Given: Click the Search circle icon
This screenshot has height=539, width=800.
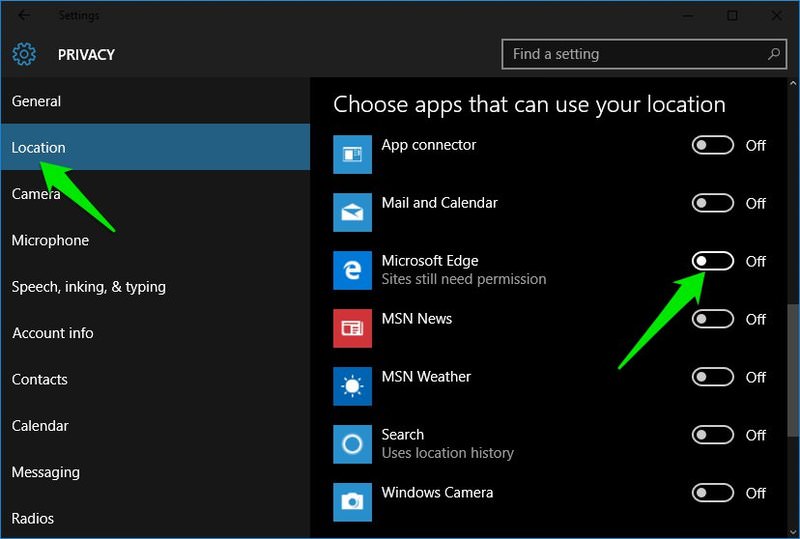Looking at the screenshot, I should (352, 444).
